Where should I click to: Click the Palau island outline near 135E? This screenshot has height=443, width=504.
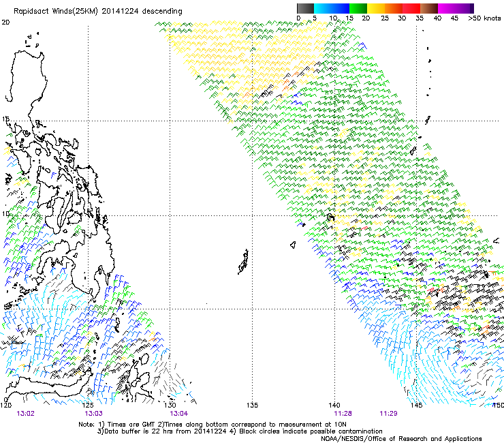click(243, 262)
